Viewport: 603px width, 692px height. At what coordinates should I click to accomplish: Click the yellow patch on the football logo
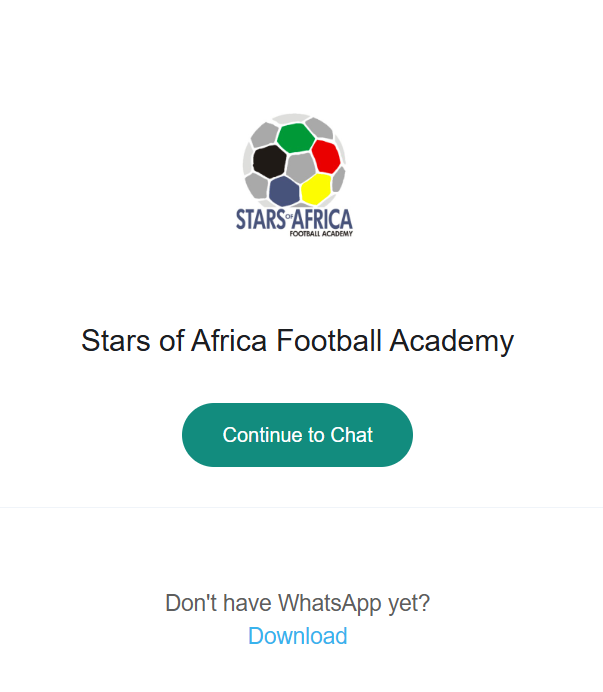pyautogui.click(x=317, y=189)
